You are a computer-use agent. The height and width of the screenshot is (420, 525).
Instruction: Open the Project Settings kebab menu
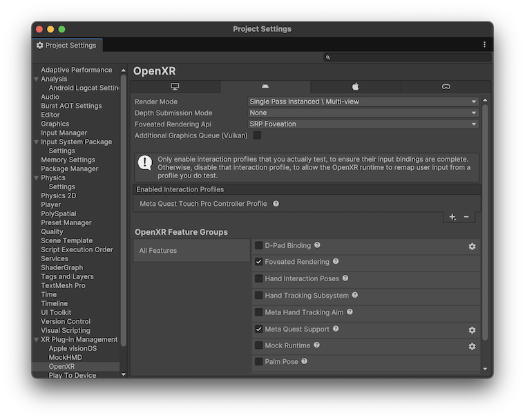click(x=484, y=45)
